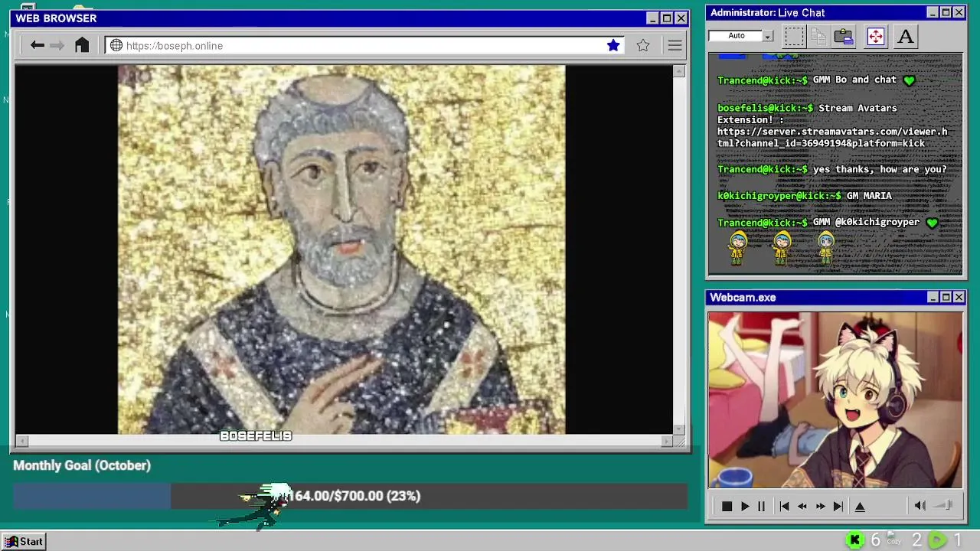Click the copy pages icon in Live Chat
Image resolution: width=980 pixels, height=551 pixels.
pos(818,36)
